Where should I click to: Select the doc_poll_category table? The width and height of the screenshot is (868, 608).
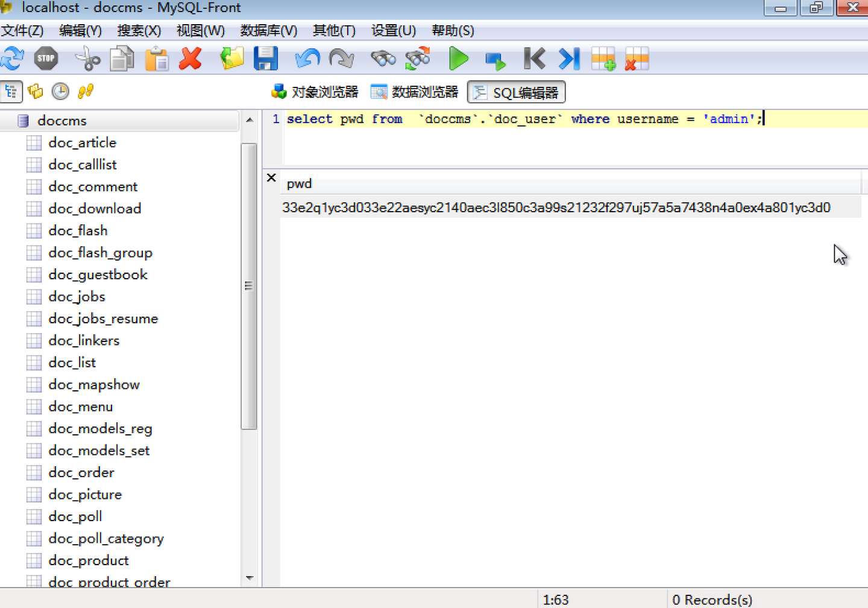[105, 539]
